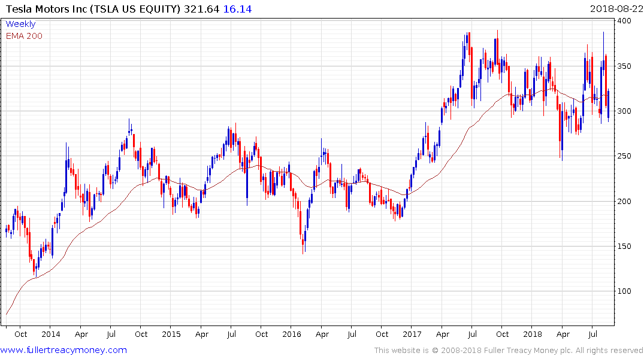Select the 200 price axis label
Viewport: 644px width, 359px height.
coord(624,202)
